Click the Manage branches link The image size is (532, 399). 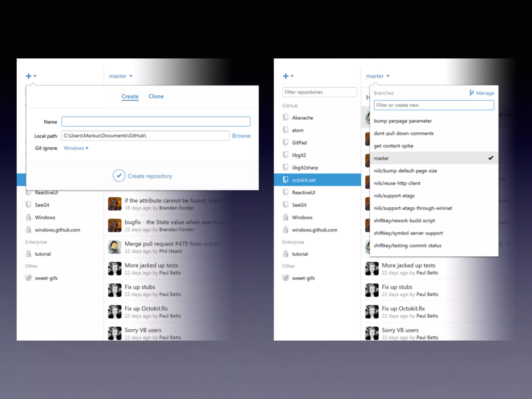485,93
